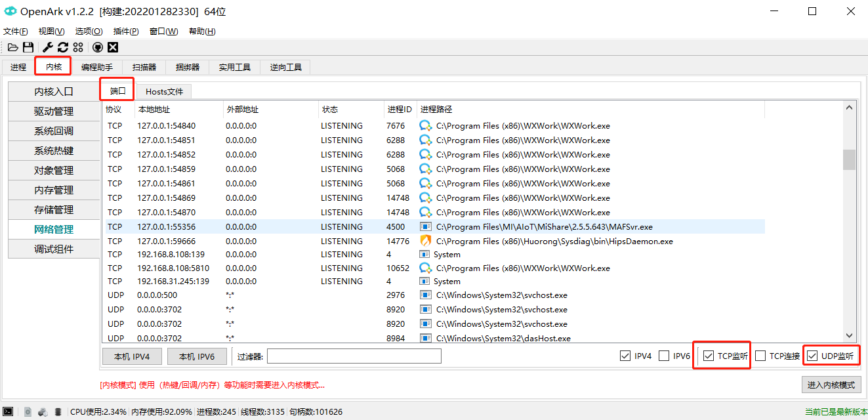
Task: Switch to the 编程助手 tab
Action: coord(97,67)
